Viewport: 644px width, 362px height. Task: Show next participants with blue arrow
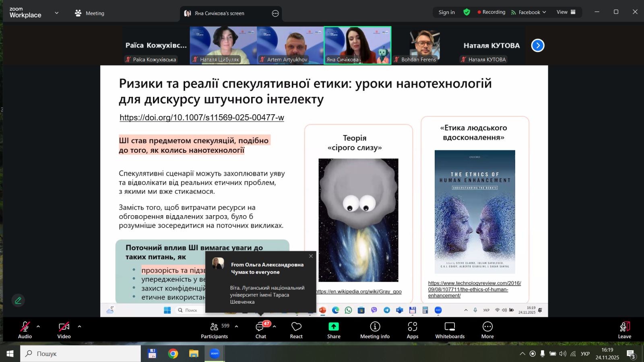tap(538, 45)
